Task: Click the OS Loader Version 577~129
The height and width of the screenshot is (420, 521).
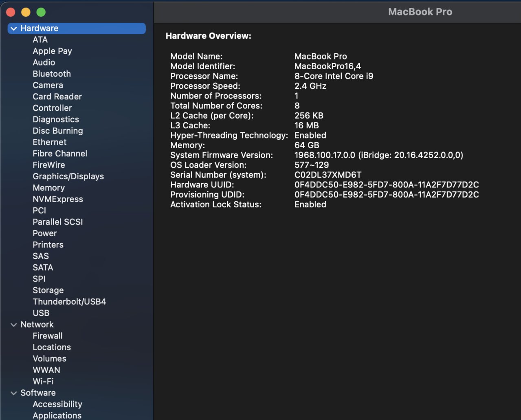Action: tap(312, 165)
